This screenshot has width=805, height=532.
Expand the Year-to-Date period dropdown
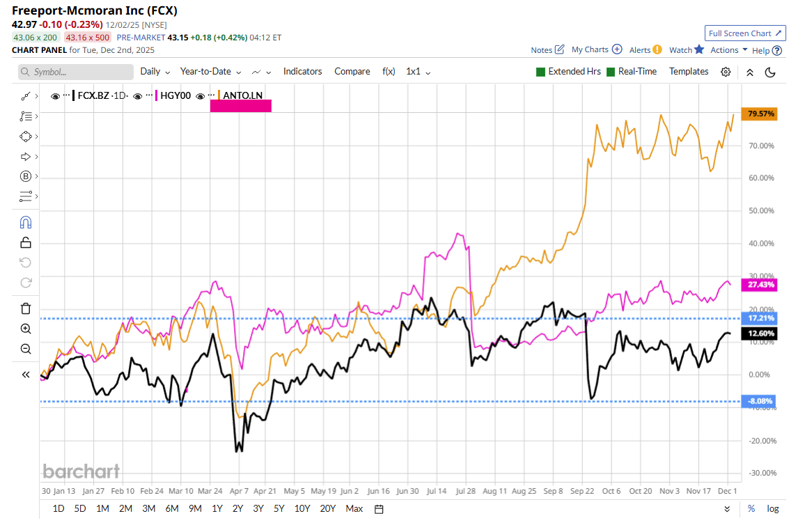[210, 72]
